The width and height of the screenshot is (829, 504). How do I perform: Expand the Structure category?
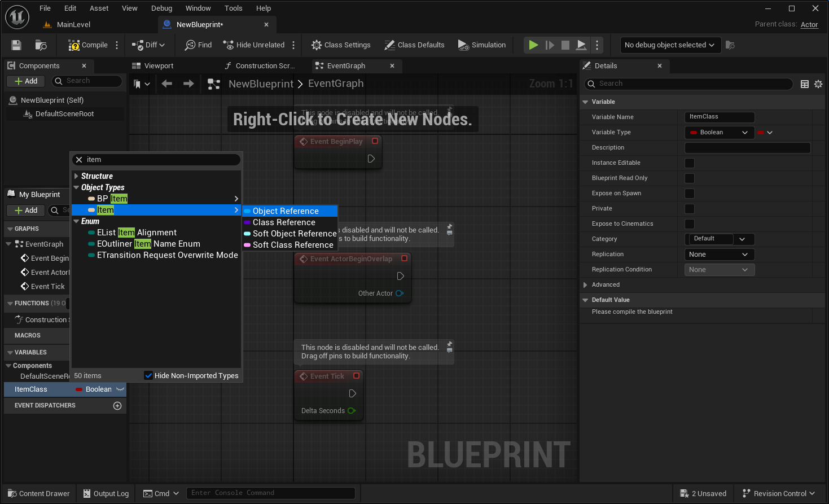click(76, 176)
